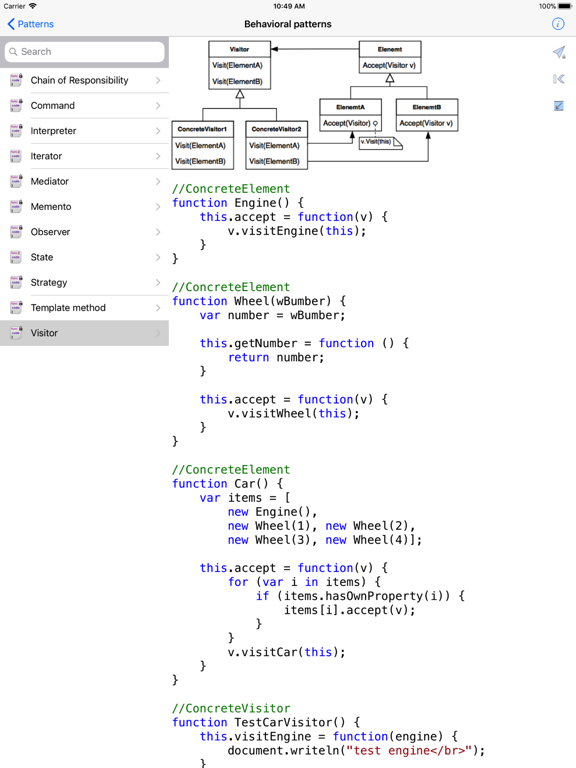Click the Chain of Responsibility document icon
576x768 pixels.
(x=16, y=80)
